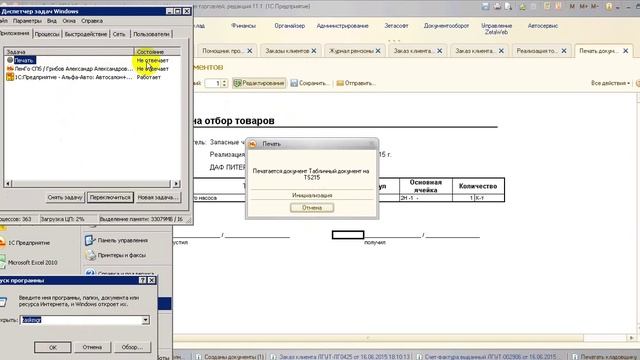Click task list scrollbar right arrow
The width and height of the screenshot is (640, 360).
tap(176, 184)
